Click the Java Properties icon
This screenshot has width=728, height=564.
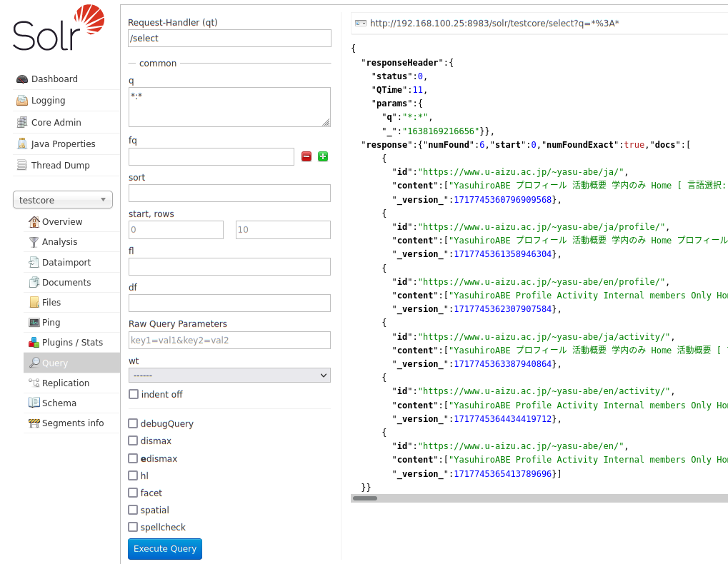coord(21,143)
